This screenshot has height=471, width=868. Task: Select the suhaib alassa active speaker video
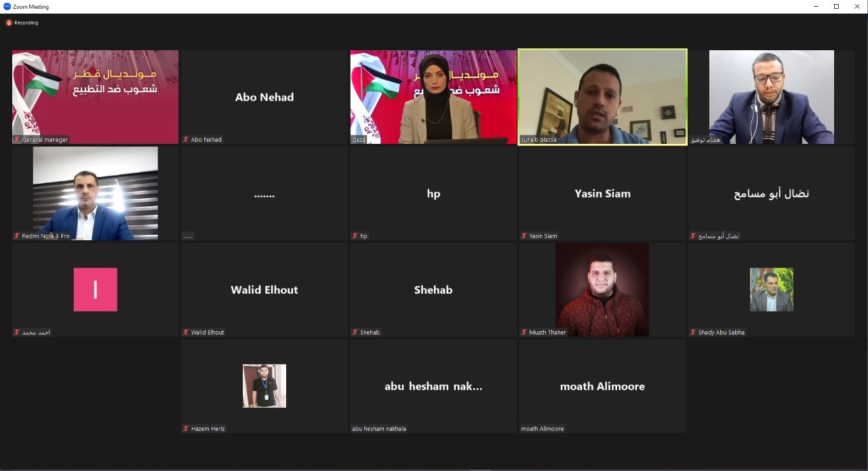(602, 96)
